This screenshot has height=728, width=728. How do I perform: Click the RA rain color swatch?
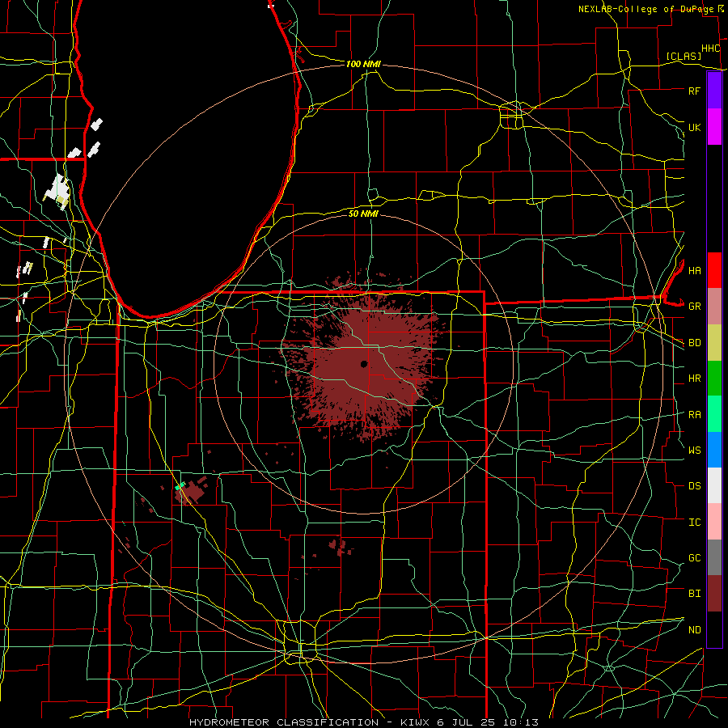click(714, 414)
